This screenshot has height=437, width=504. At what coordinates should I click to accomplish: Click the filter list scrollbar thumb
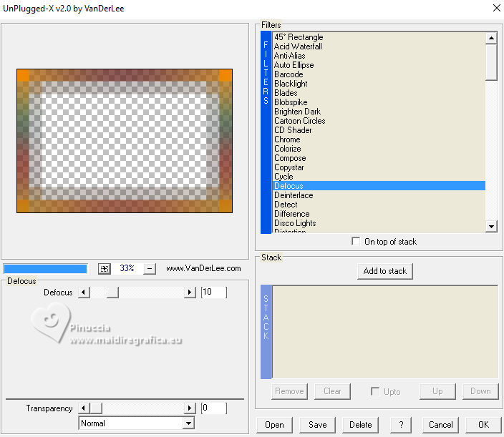[491, 62]
